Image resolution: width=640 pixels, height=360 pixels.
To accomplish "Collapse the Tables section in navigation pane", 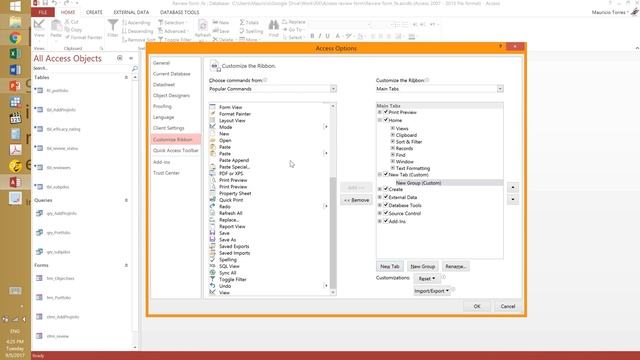I will coord(126,77).
